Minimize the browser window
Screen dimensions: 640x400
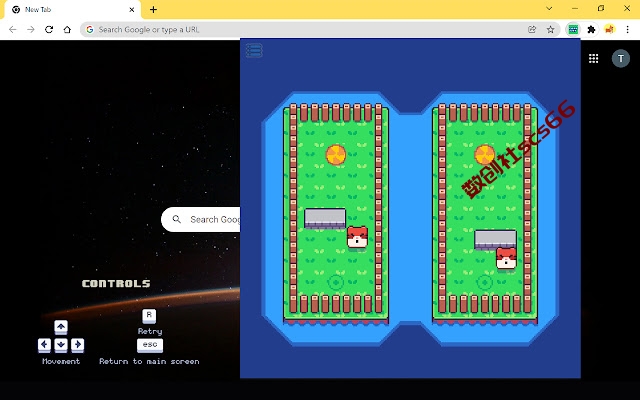click(575, 8)
